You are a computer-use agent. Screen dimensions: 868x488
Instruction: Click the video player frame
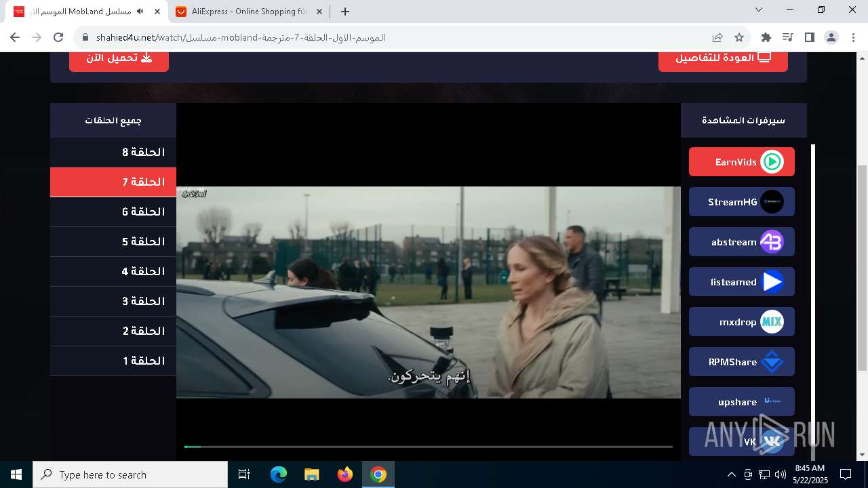(429, 281)
